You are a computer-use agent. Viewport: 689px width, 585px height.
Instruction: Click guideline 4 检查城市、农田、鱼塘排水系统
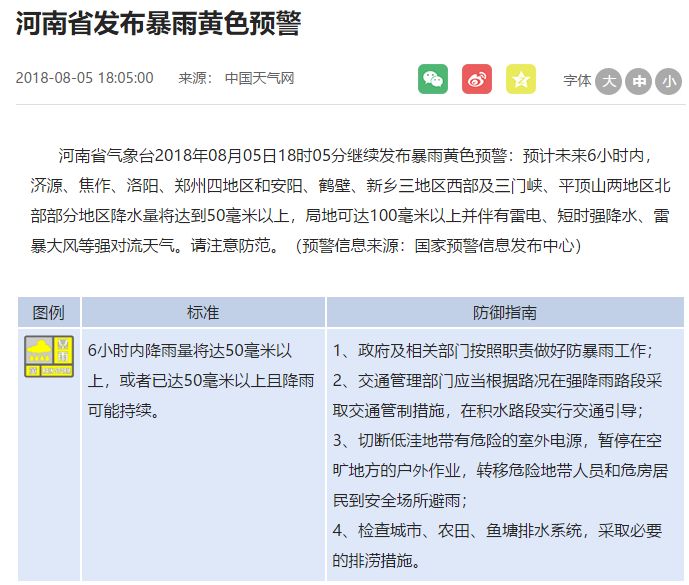point(470,530)
